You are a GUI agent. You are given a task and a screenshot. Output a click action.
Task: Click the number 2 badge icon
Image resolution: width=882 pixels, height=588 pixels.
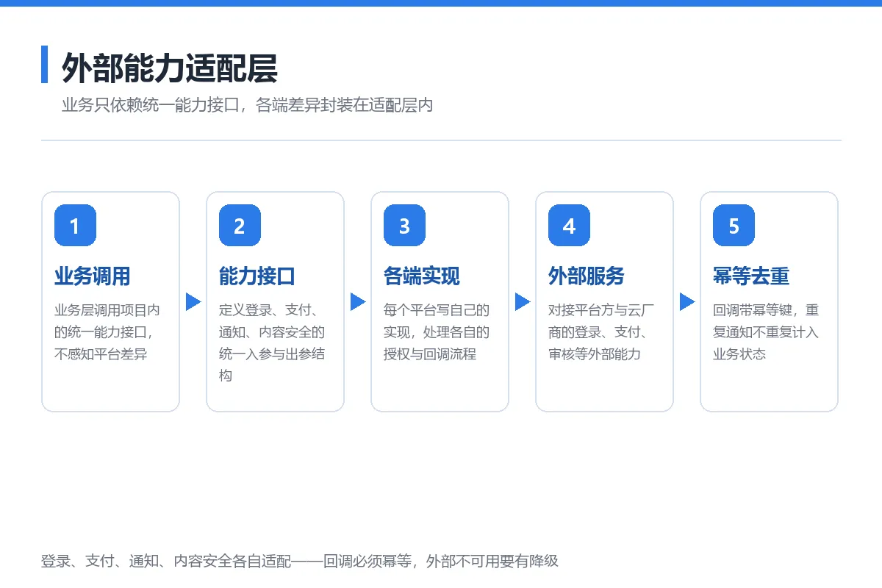click(240, 225)
